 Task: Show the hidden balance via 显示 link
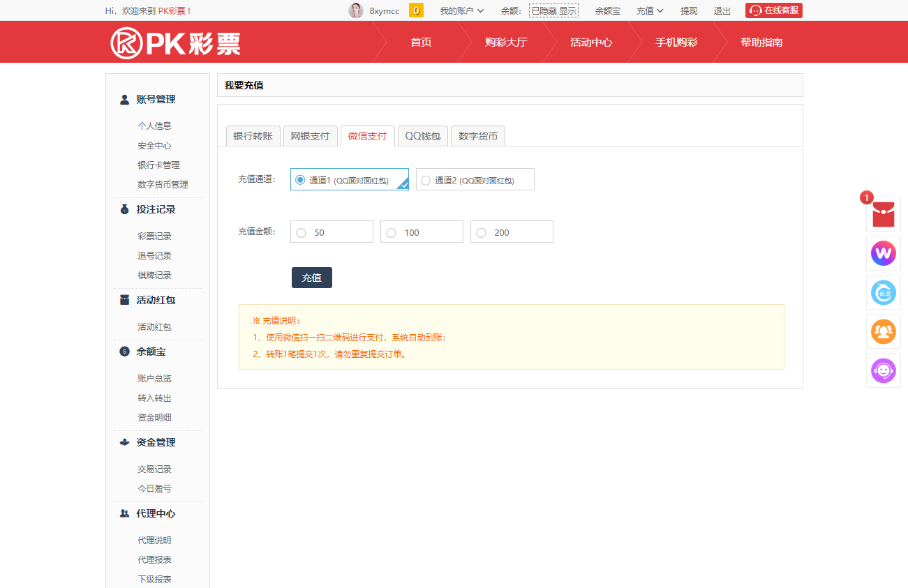[x=567, y=10]
